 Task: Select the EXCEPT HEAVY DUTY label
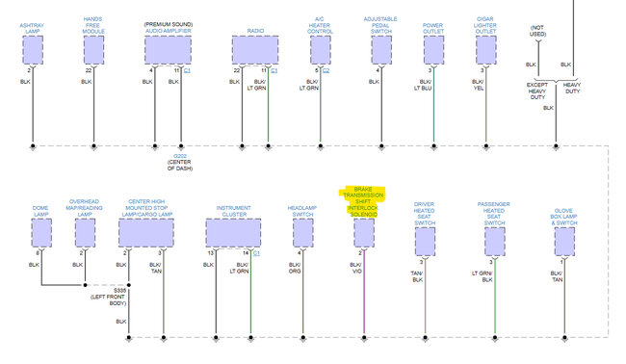coord(537,91)
